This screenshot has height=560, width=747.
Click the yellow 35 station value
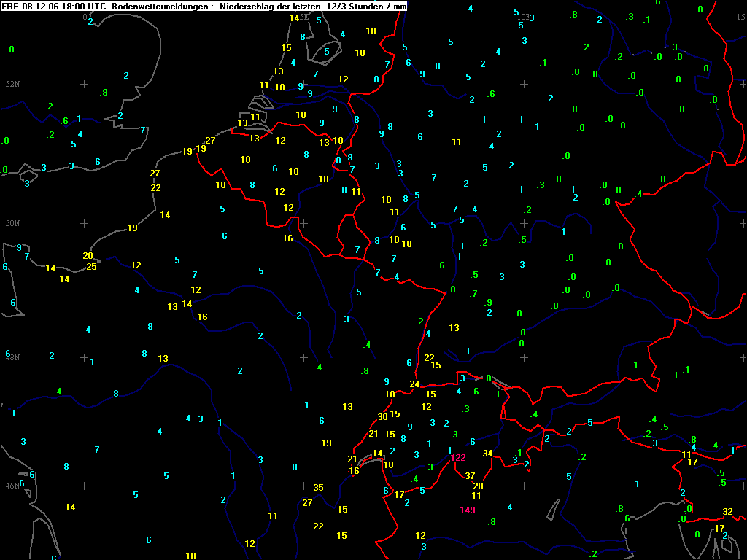[318, 487]
